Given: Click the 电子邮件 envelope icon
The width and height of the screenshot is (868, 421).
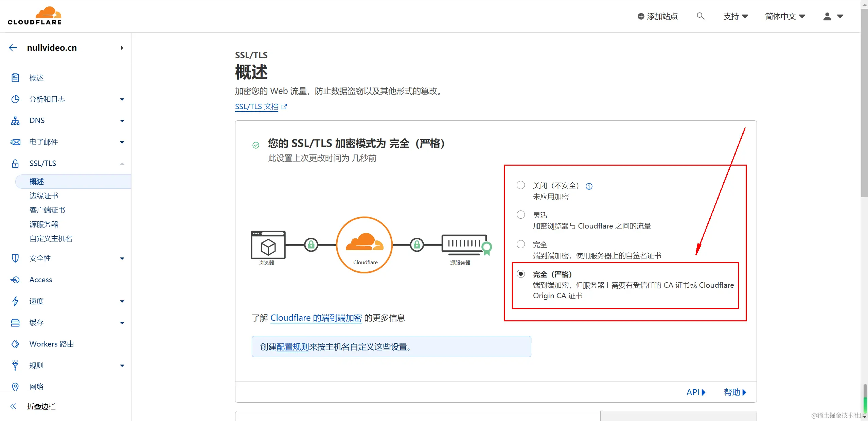Looking at the screenshot, I should point(15,142).
